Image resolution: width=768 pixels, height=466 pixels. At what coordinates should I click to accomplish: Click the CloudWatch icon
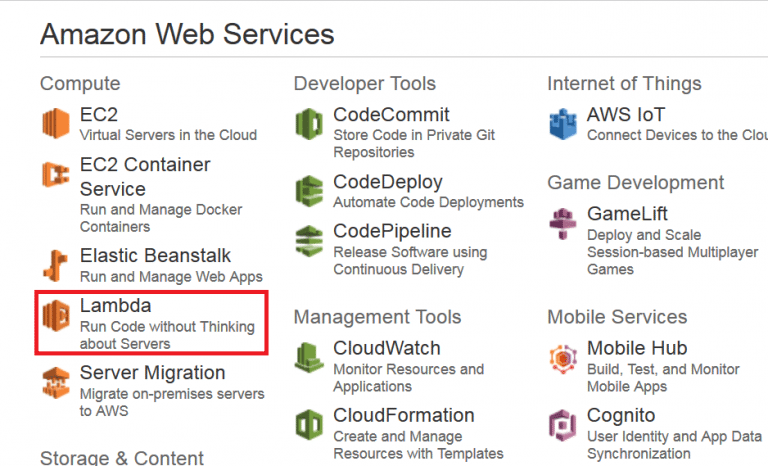(309, 357)
